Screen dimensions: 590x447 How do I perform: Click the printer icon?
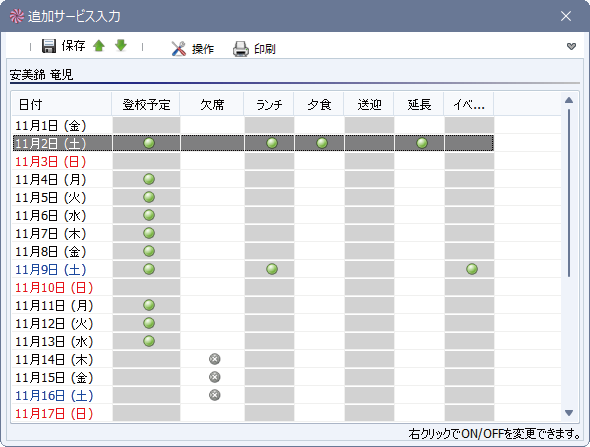[x=240, y=49]
